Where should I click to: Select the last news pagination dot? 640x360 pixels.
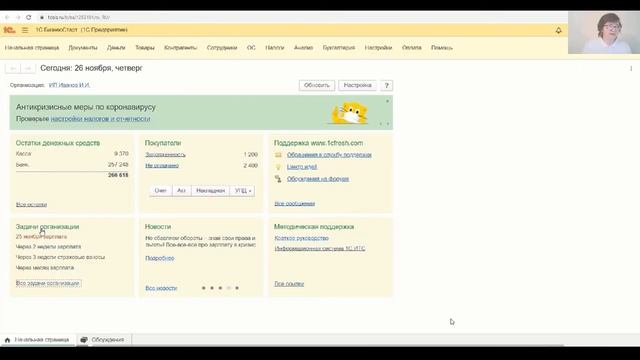[x=237, y=288]
